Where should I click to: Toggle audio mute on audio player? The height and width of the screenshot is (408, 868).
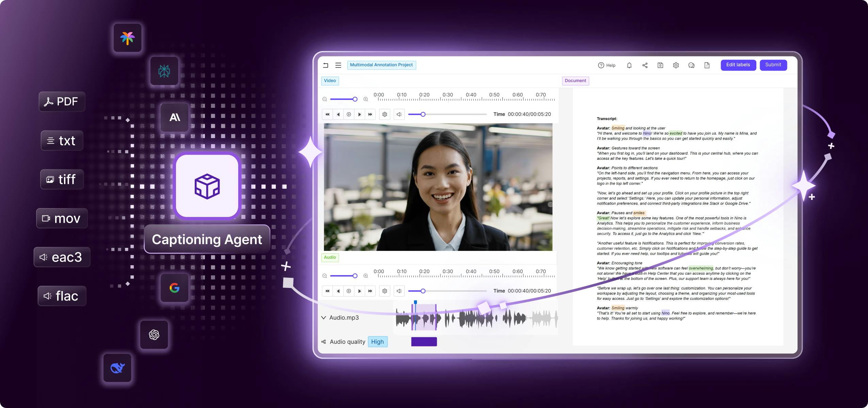(x=399, y=290)
